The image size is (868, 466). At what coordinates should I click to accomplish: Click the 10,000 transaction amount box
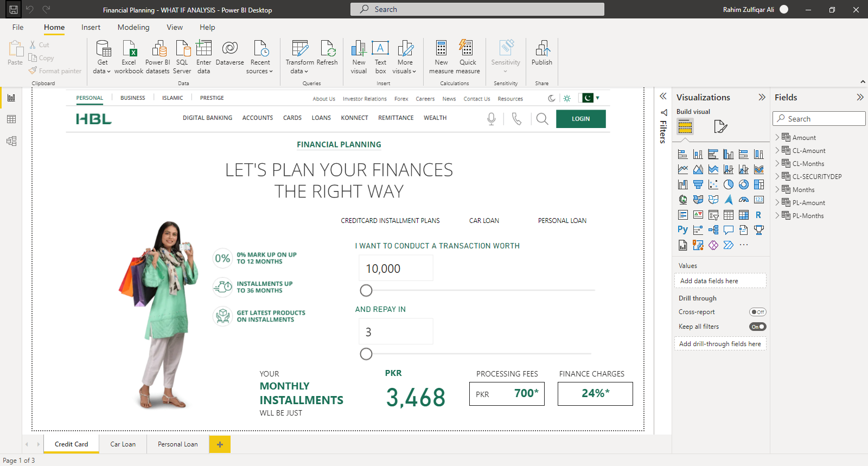[x=396, y=268]
